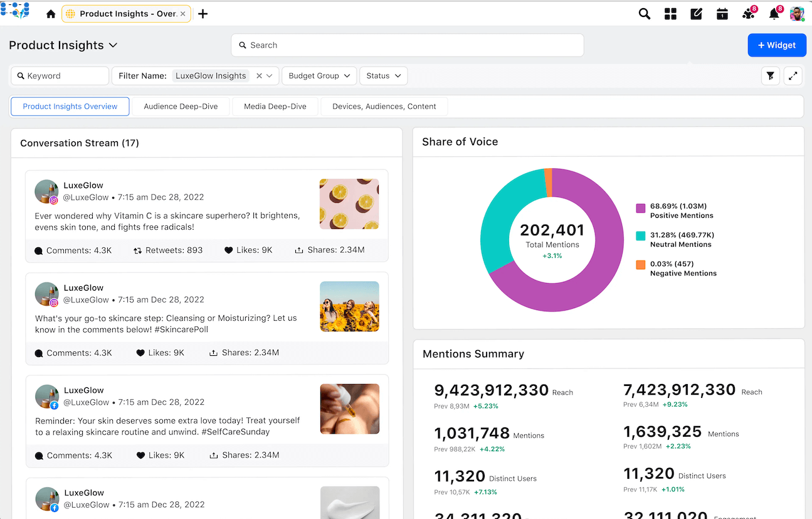Click Comments icon on Vitamin C post
This screenshot has width=812, height=519.
pos(39,250)
